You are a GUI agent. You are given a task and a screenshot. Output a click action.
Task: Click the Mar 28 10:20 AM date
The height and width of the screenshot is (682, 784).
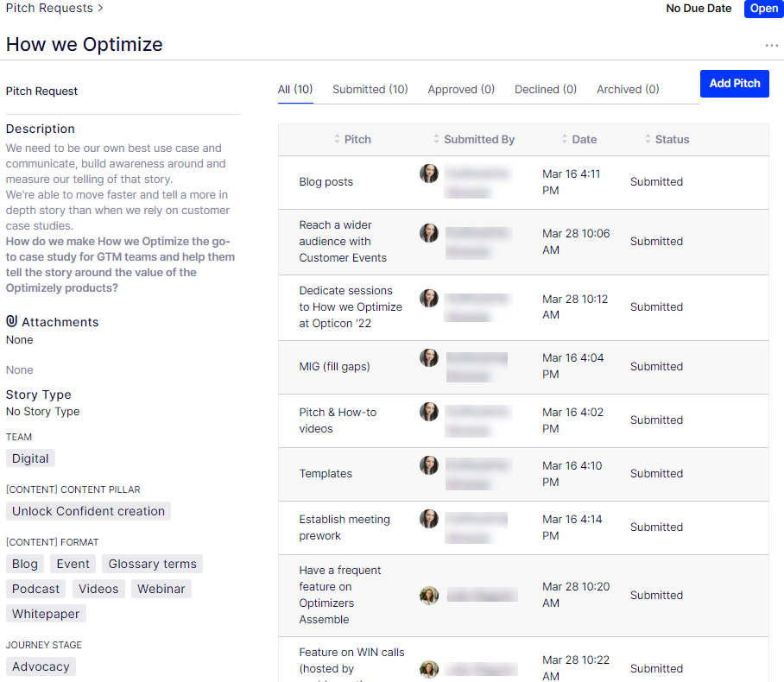(x=576, y=595)
